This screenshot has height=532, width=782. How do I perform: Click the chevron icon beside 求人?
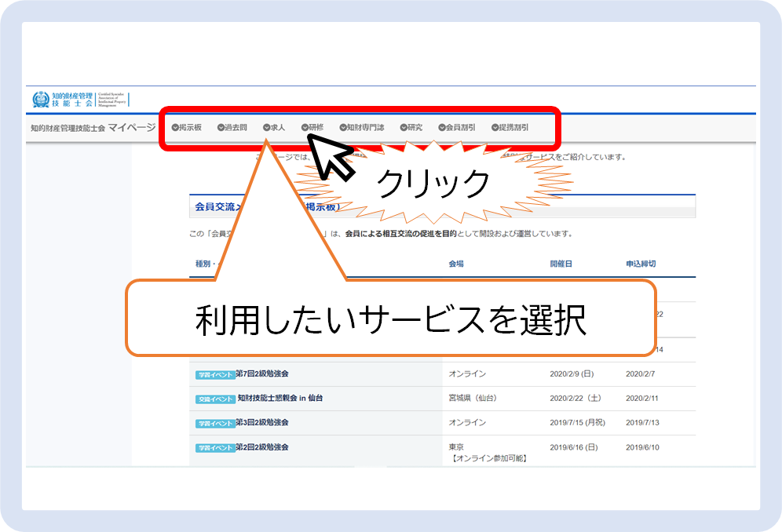[x=266, y=127]
